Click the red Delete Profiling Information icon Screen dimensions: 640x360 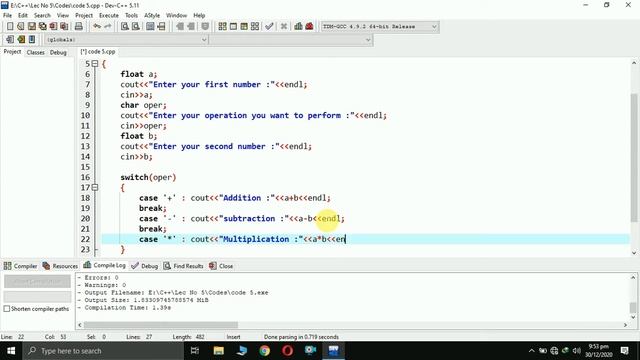coord(309,27)
